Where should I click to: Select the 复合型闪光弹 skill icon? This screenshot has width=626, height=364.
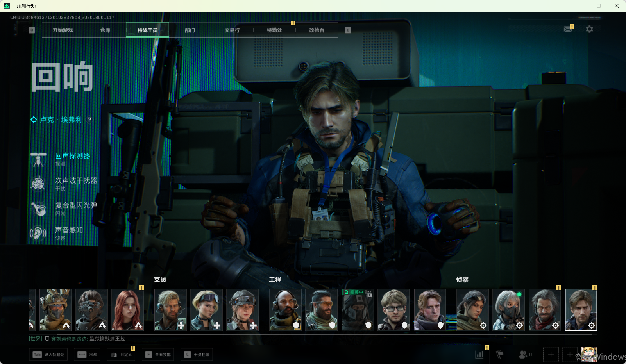pos(38,209)
